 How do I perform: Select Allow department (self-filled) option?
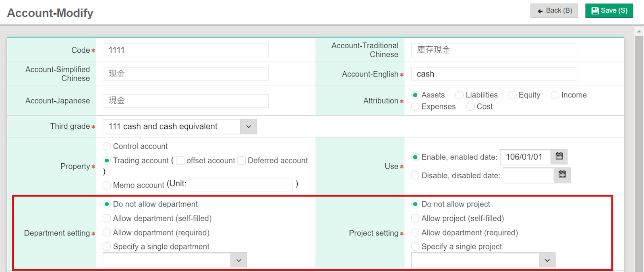coord(107,218)
